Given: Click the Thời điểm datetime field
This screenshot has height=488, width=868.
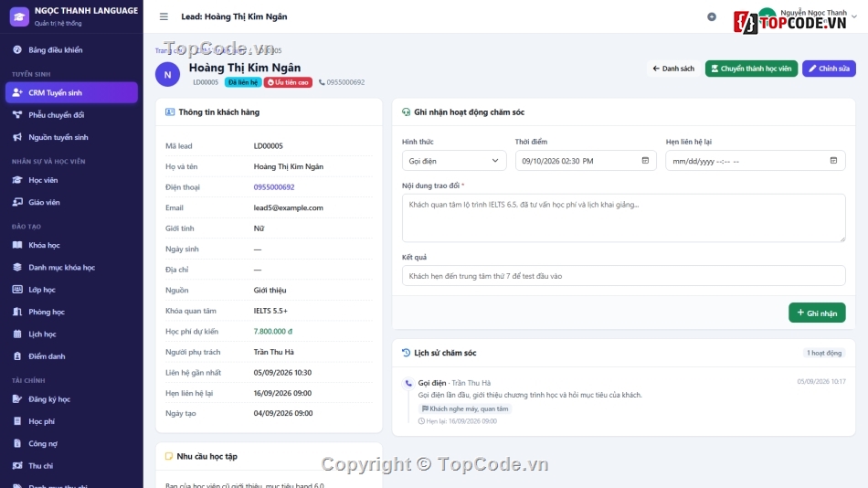Looking at the screenshot, I should pyautogui.click(x=586, y=161).
